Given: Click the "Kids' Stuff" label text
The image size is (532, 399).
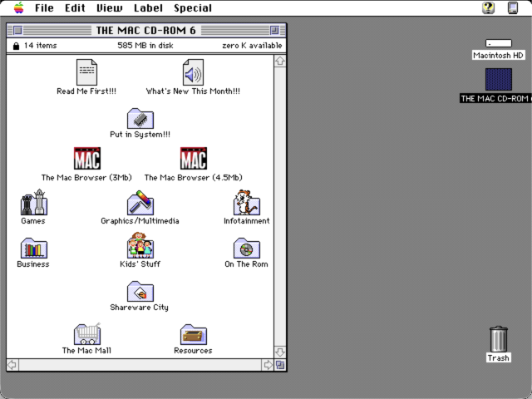Looking at the screenshot, I should (140, 264).
